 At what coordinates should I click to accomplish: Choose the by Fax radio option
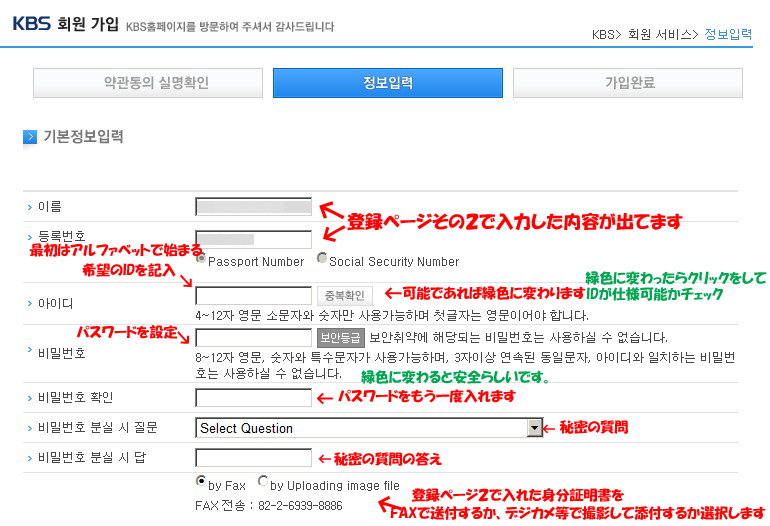[200, 481]
